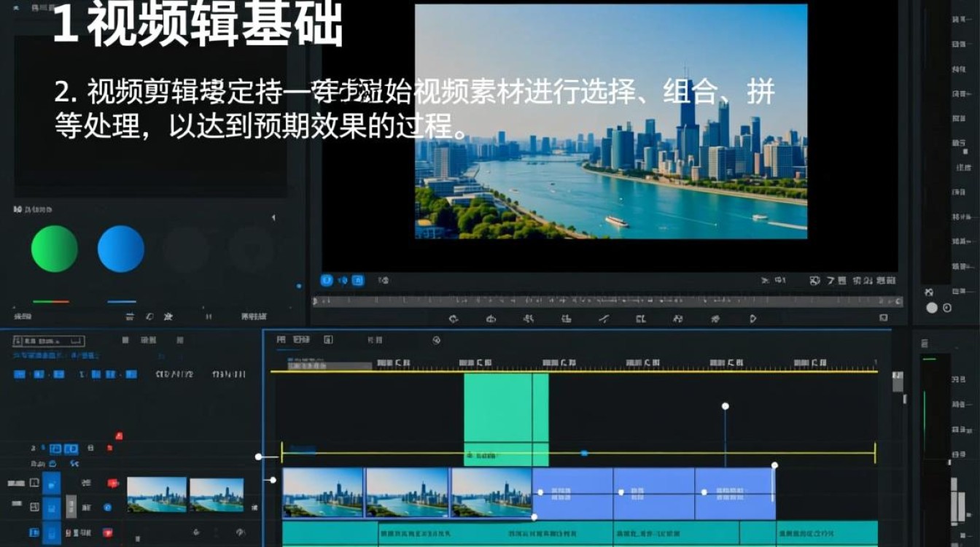
Task: Click the white keyframe dot at the blue clip's end
Action: tap(775, 465)
